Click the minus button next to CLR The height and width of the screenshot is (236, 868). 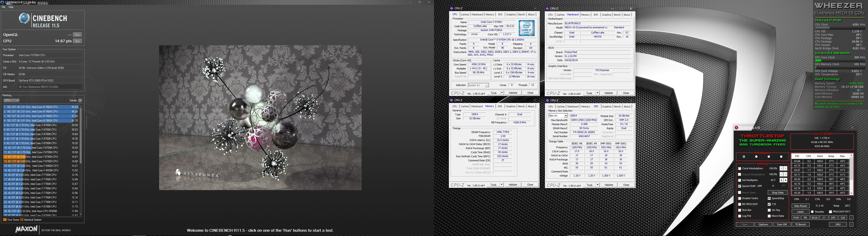coord(851,218)
